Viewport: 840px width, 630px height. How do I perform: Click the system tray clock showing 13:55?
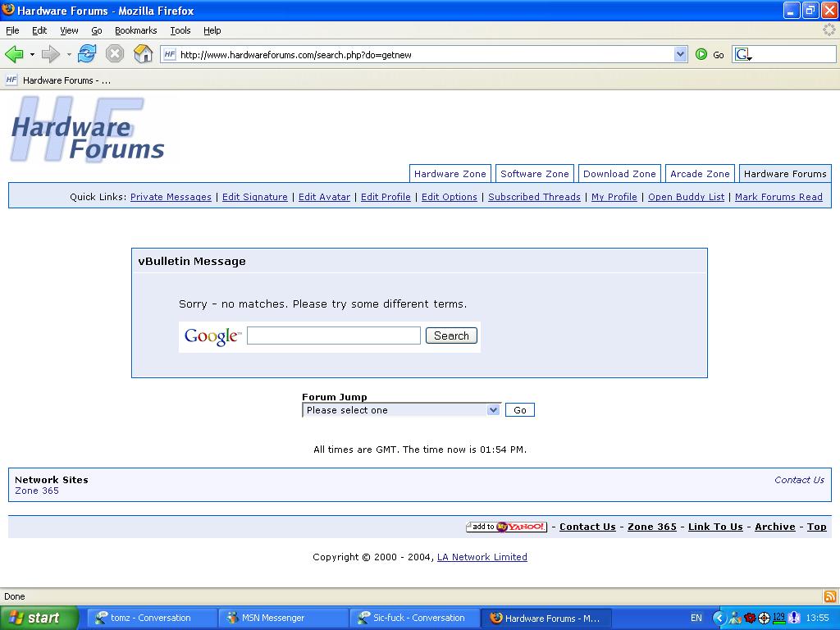click(x=818, y=618)
